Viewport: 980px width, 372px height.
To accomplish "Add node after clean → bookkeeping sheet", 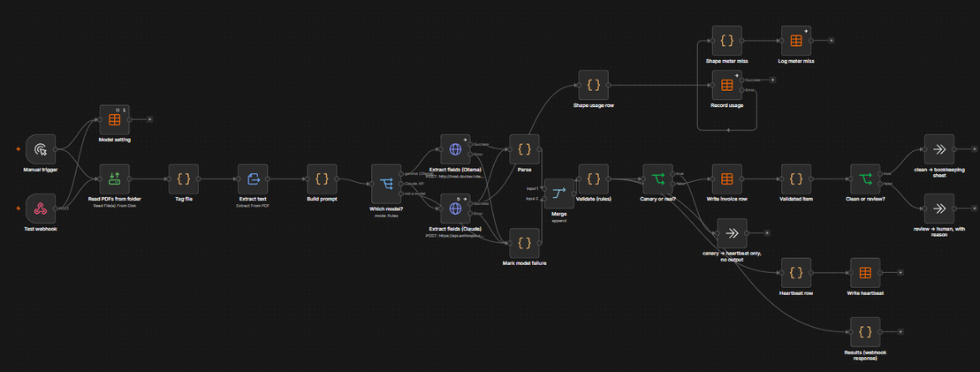I will tap(975, 149).
